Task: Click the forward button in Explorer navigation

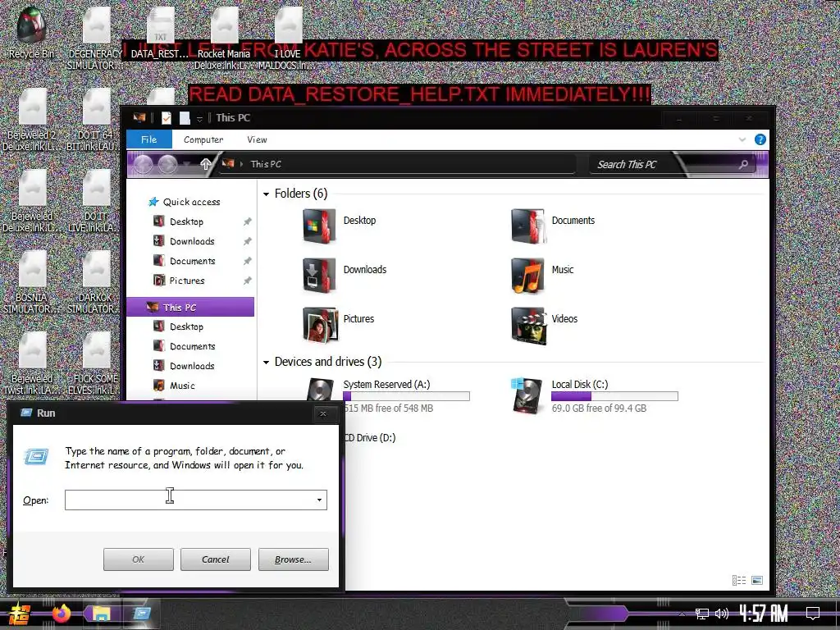Action: [x=167, y=164]
